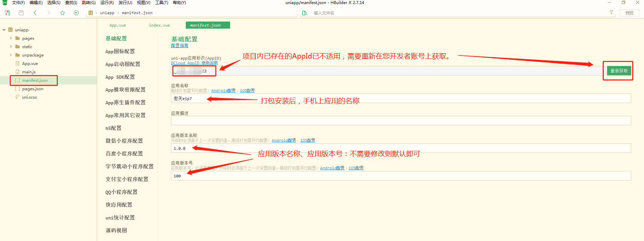644x241 pixels.
Task: Click the static folder icon
Action: 17,46
